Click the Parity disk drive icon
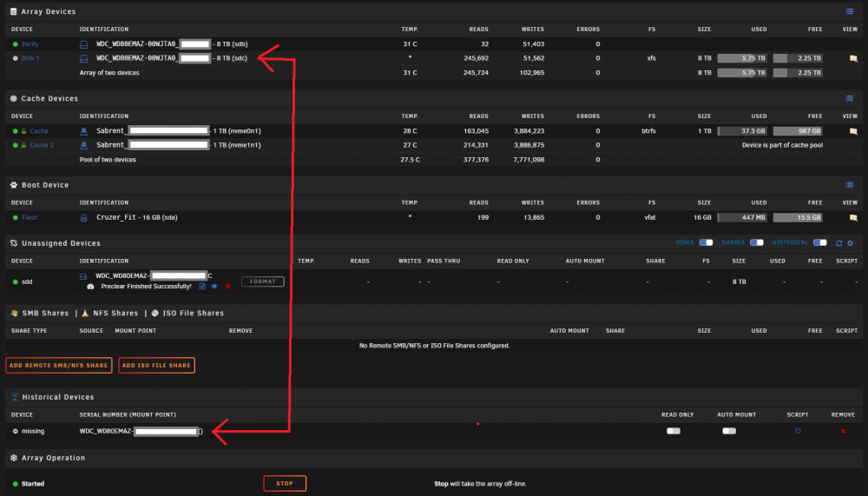 tap(83, 44)
